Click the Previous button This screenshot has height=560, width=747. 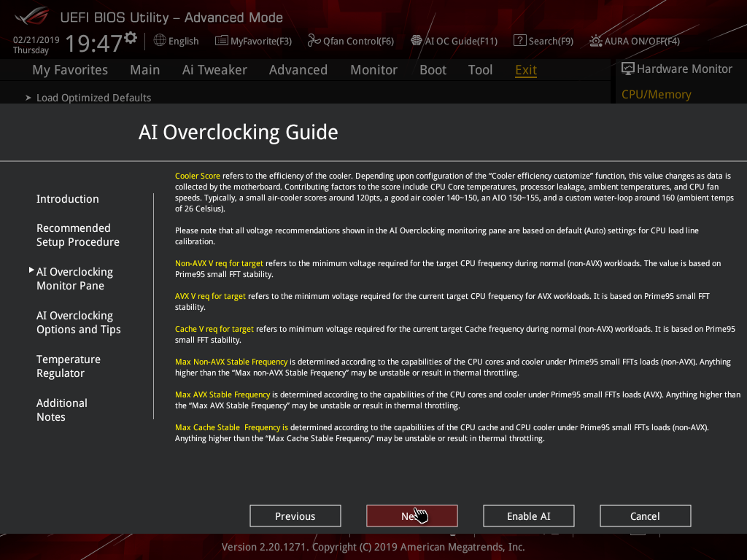(x=295, y=516)
